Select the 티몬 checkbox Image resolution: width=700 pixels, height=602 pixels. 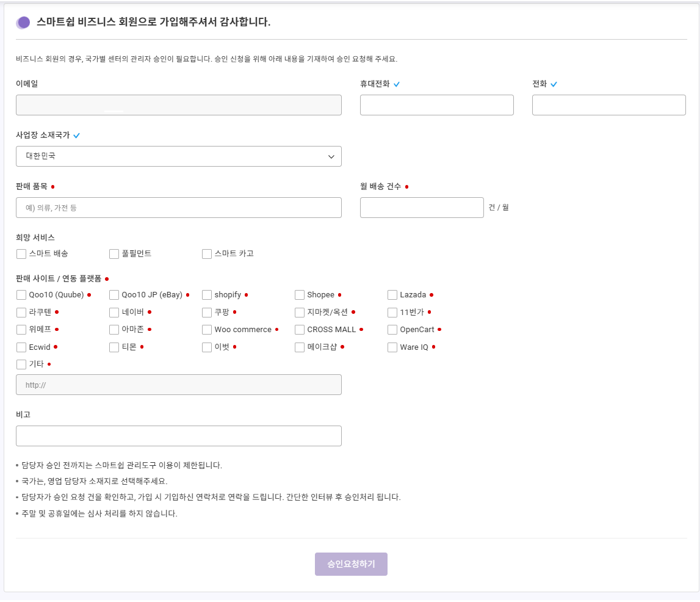click(114, 347)
